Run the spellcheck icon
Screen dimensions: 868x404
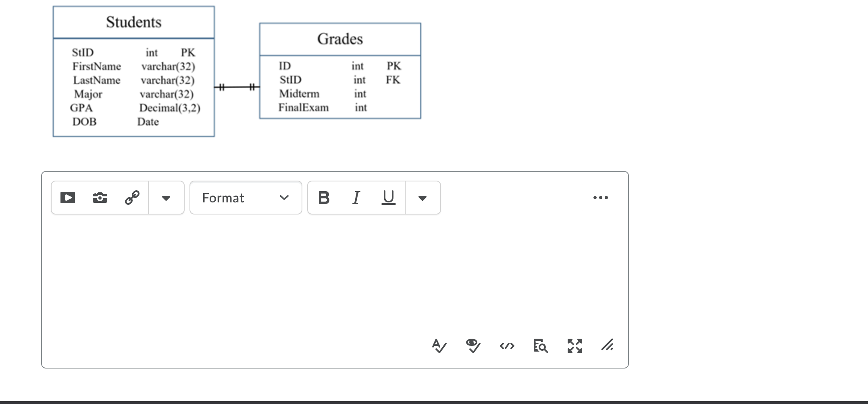pos(439,346)
